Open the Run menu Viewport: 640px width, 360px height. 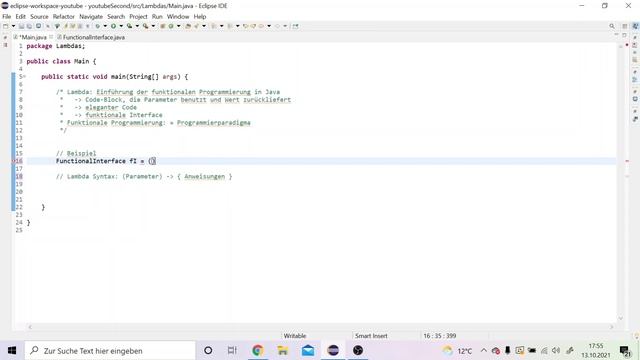click(157, 17)
